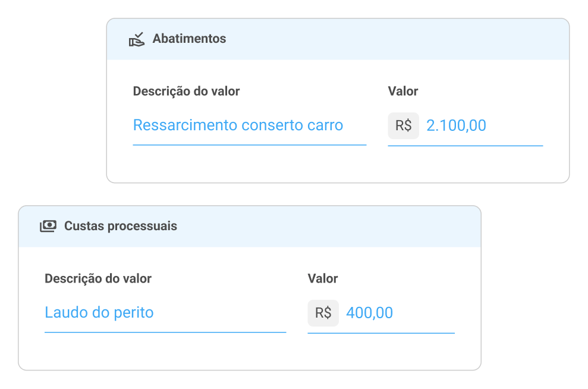This screenshot has height=389, width=588.
Task: Collapse the Custas processuais section header
Action: click(x=250, y=226)
